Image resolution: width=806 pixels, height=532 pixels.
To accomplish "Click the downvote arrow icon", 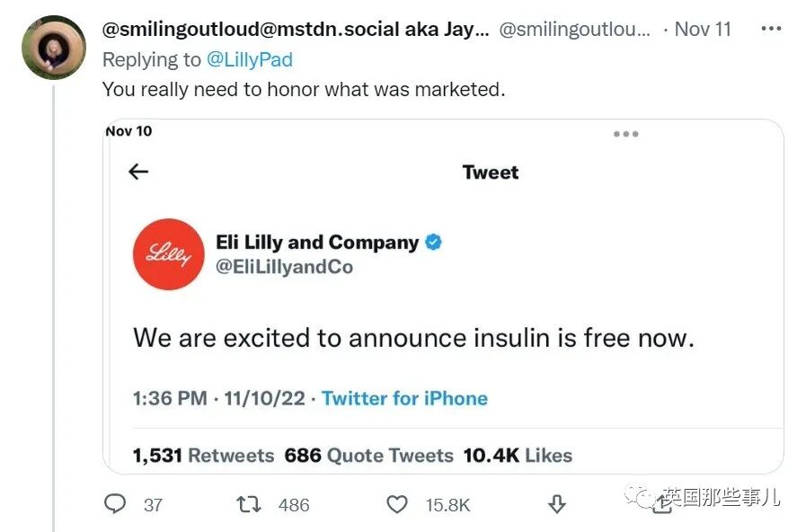I will click(x=557, y=504).
